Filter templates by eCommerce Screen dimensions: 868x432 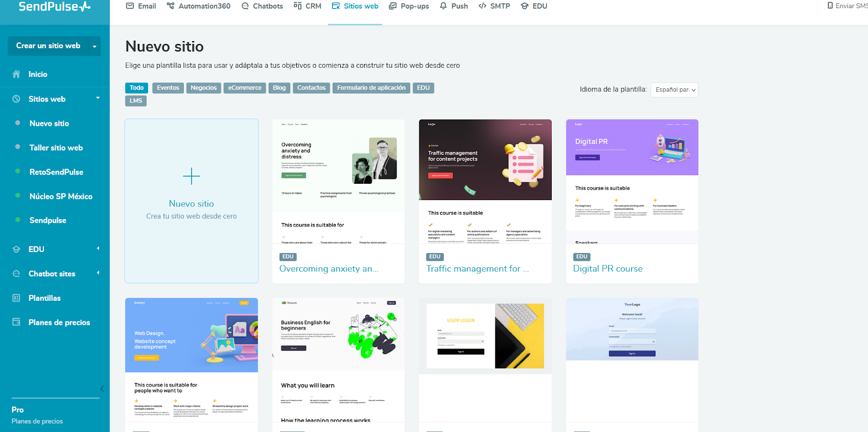pyautogui.click(x=245, y=88)
